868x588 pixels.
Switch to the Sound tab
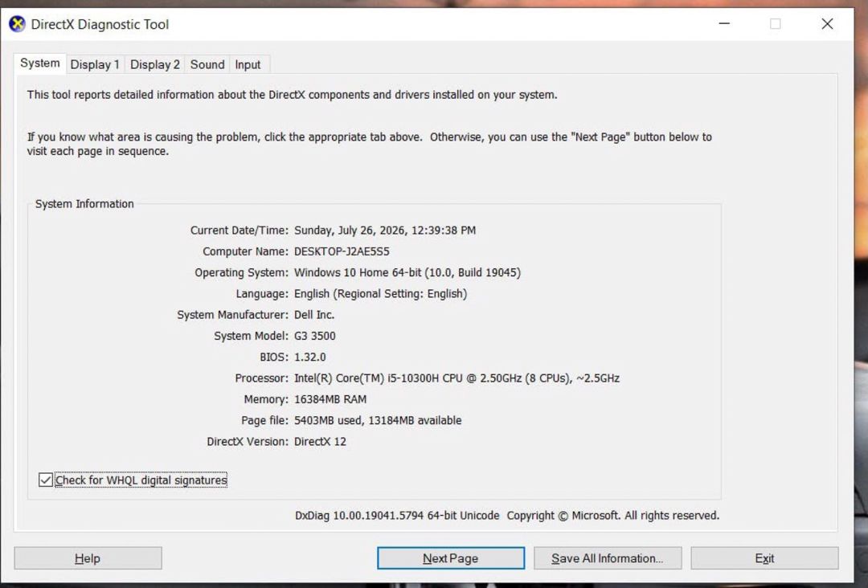(x=207, y=65)
